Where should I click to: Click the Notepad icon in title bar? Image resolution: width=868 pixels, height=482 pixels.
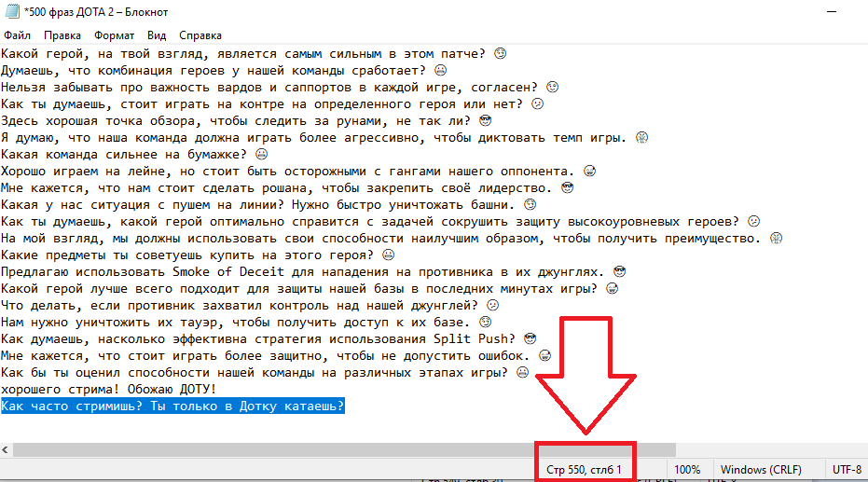pos(12,11)
